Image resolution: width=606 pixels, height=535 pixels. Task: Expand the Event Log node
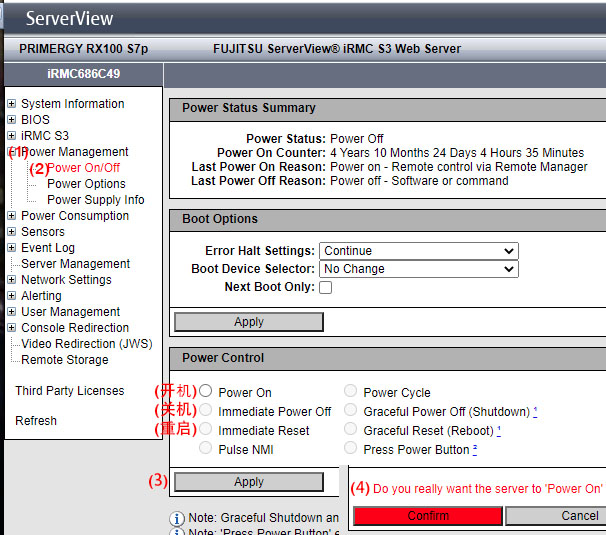[12, 247]
